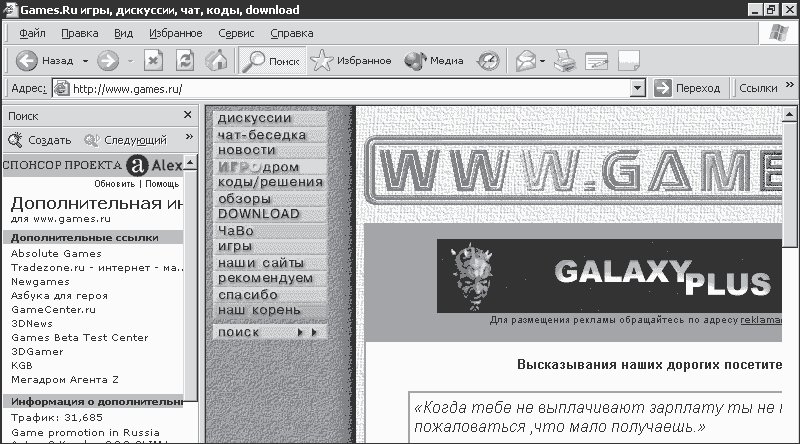The height and width of the screenshot is (444, 800).
Task: Click the Alexa logo icon
Action: click(x=137, y=165)
